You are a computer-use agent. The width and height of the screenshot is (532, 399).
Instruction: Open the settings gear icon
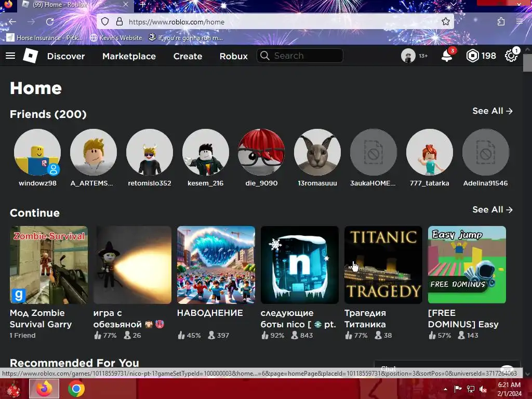pyautogui.click(x=511, y=56)
